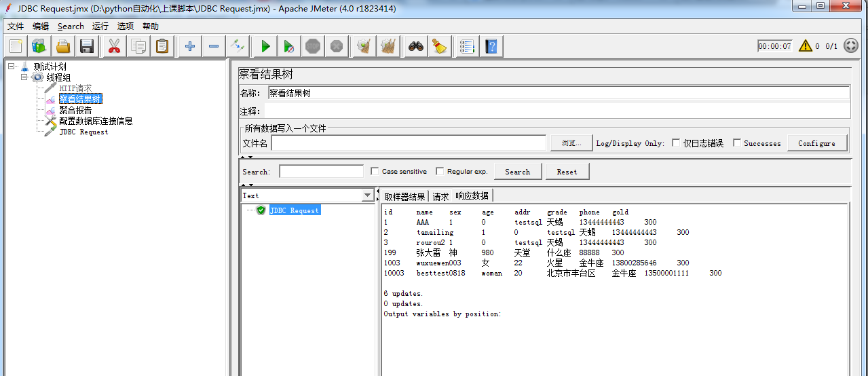868x376 pixels.
Task: Select 聚合报告 in the tree
Action: (x=75, y=110)
